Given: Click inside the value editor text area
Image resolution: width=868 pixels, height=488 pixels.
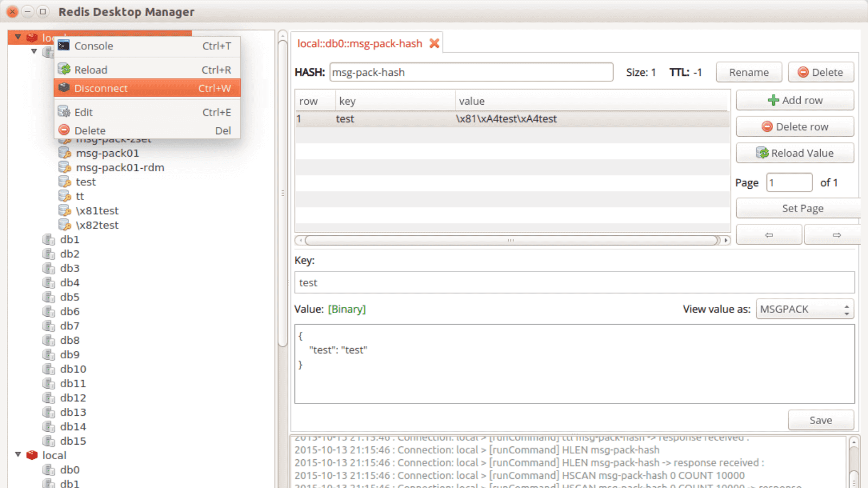Looking at the screenshot, I should [575, 364].
